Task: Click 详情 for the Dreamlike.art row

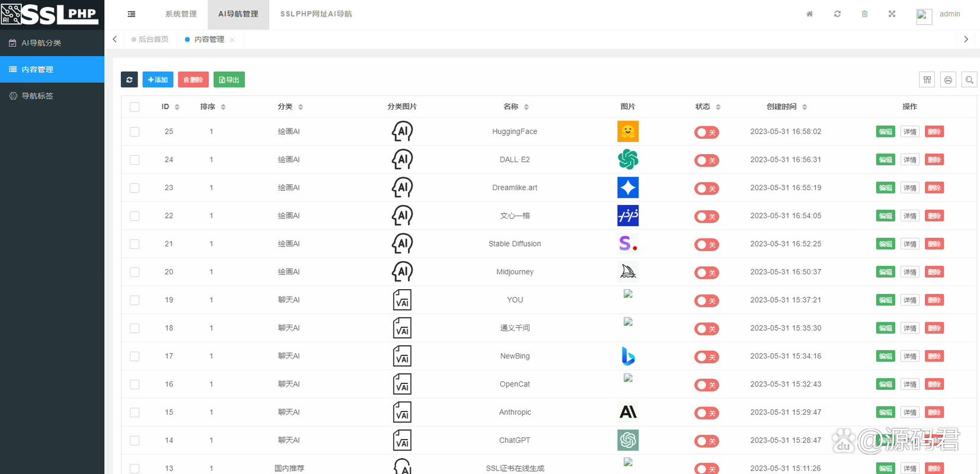Action: (910, 188)
